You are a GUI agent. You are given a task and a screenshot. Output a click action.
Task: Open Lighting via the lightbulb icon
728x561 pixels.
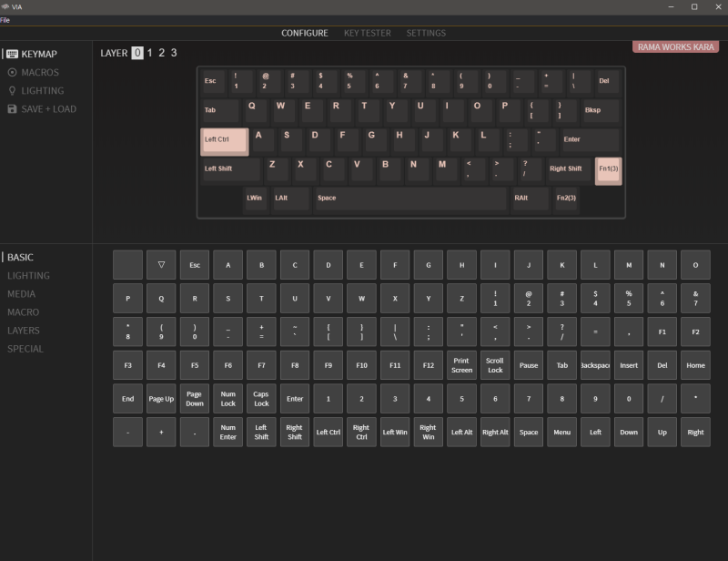point(11,90)
